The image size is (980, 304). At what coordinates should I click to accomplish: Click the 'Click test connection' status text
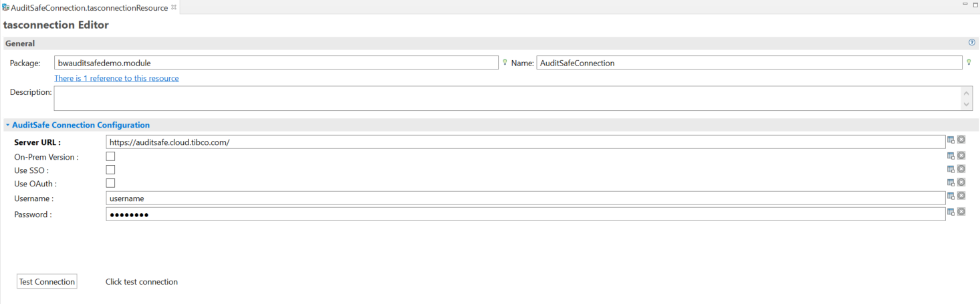[x=142, y=282]
